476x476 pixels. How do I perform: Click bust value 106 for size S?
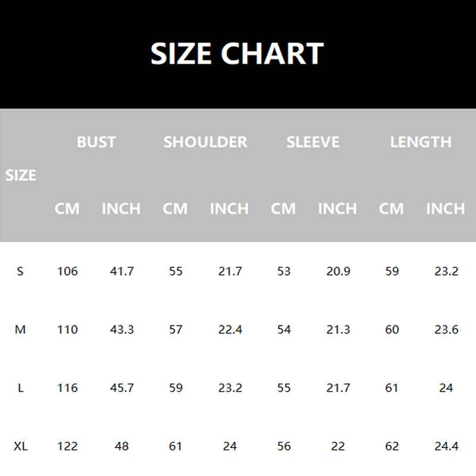pyautogui.click(x=67, y=271)
